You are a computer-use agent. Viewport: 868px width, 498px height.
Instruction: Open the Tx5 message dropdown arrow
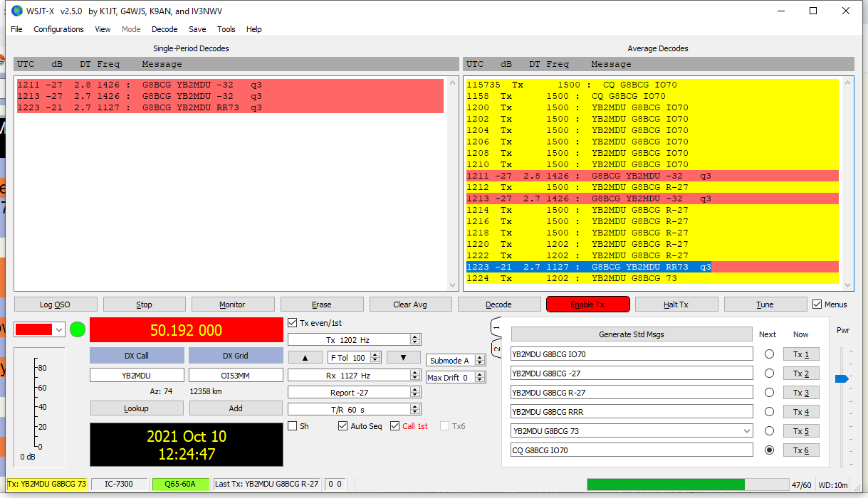(x=746, y=431)
